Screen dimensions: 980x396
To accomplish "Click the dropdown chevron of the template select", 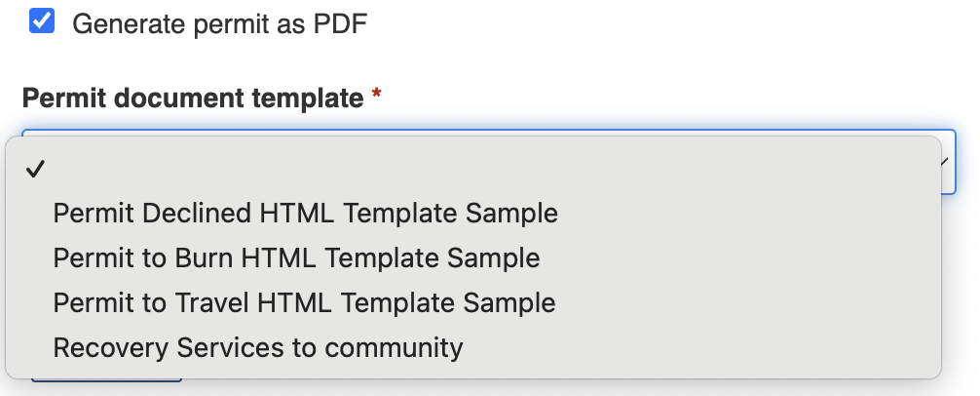I will [944, 162].
